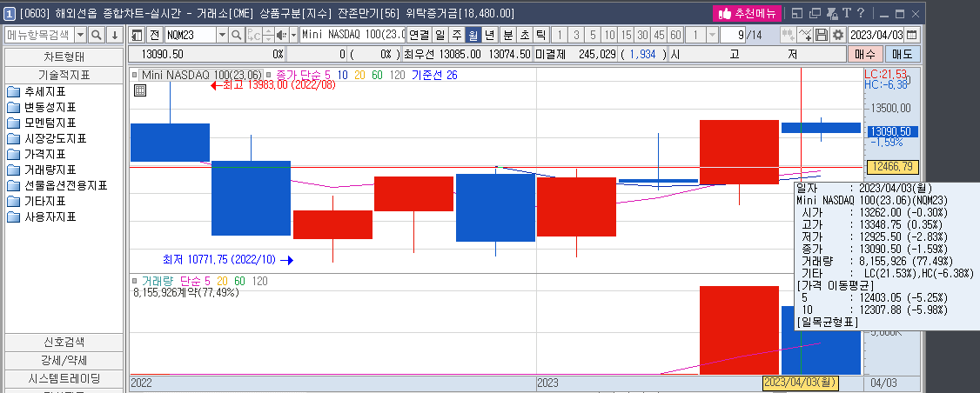Click the candle count field showing 9

point(734,35)
